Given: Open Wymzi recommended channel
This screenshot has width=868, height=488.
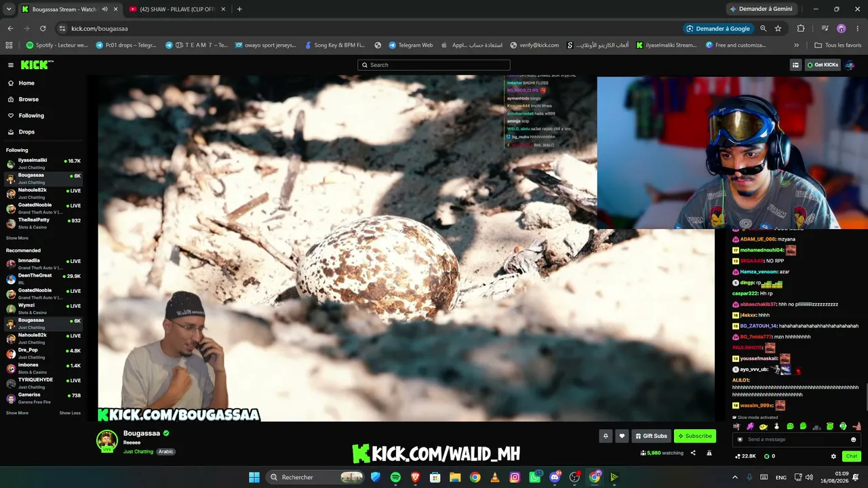Looking at the screenshot, I should pyautogui.click(x=43, y=308).
